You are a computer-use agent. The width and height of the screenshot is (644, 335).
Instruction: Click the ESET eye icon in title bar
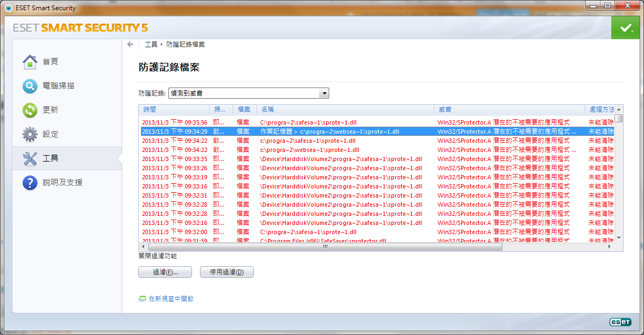(8, 8)
